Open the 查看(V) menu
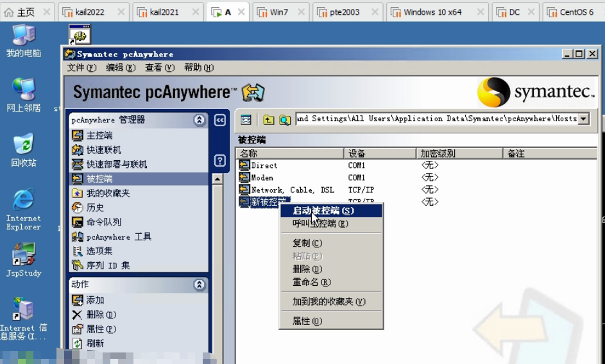Image resolution: width=605 pixels, height=364 pixels. [160, 67]
